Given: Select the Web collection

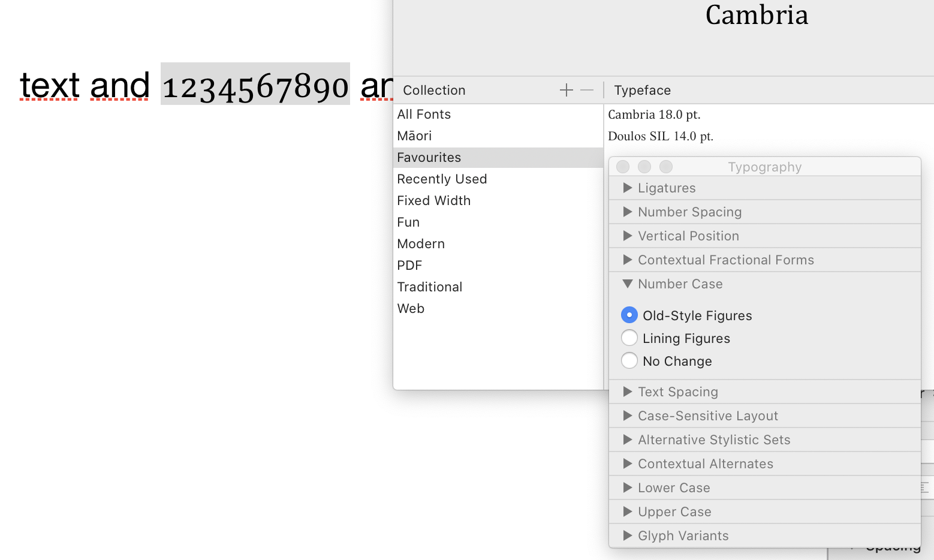Looking at the screenshot, I should tap(498, 309).
